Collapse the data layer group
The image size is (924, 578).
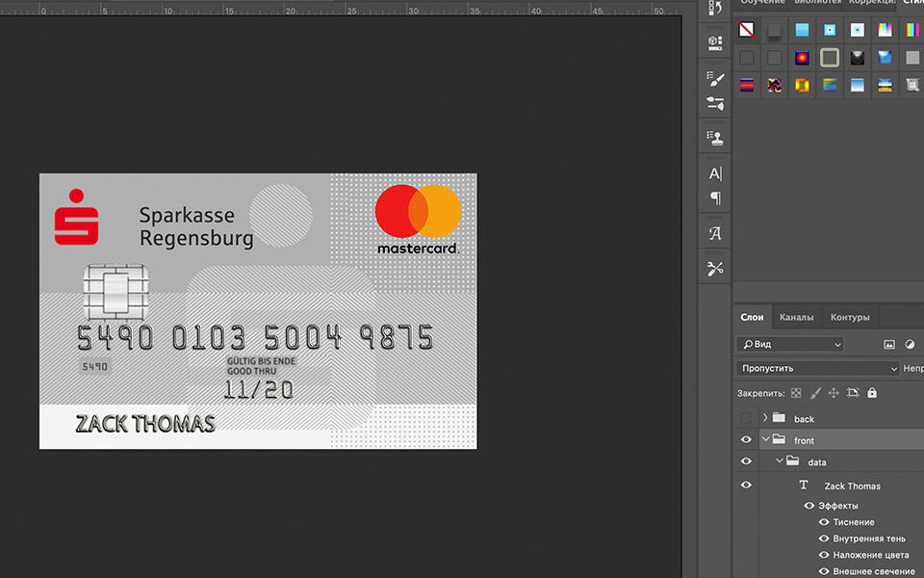coord(779,460)
